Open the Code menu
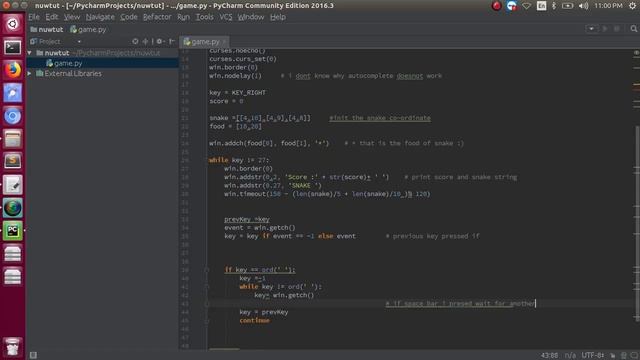This screenshot has width=640, height=360. [129, 17]
